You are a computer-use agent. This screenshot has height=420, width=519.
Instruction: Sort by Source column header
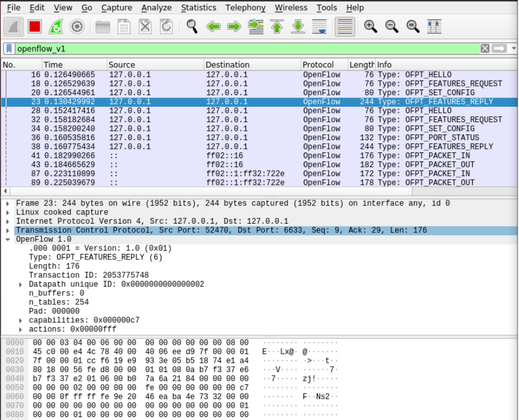tap(155, 65)
